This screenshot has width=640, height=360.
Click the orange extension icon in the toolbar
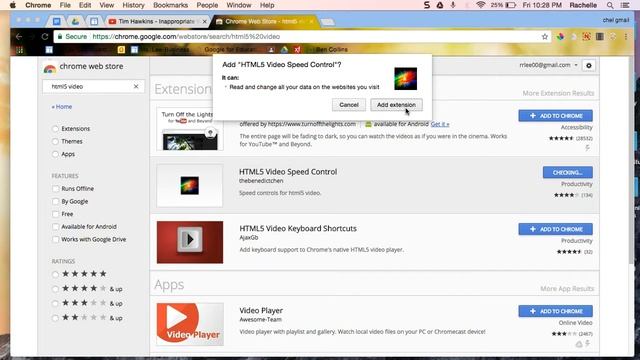point(587,37)
